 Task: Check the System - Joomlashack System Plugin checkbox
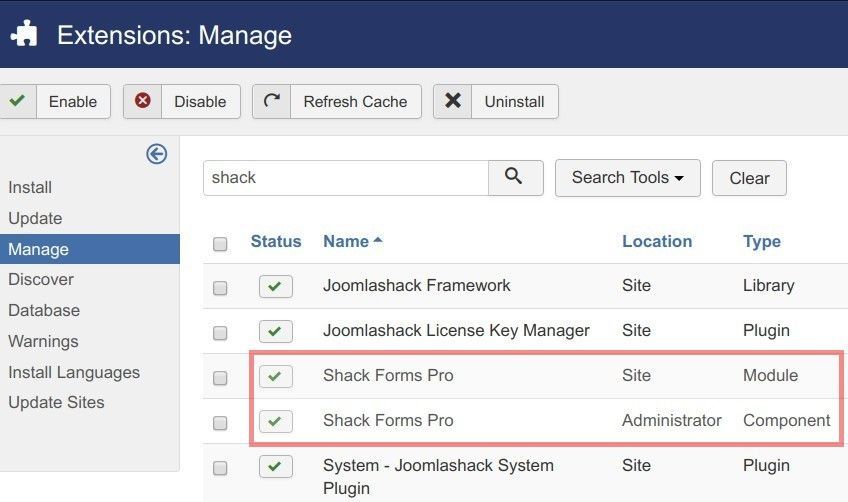point(220,467)
